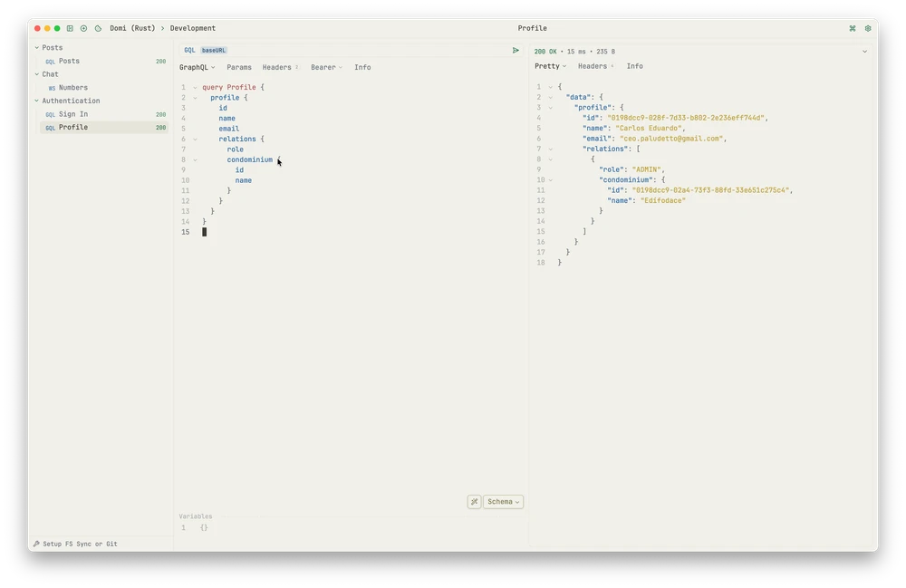Screen dimensions: 906x588
Task: Click the email value in the response
Action: 670,139
